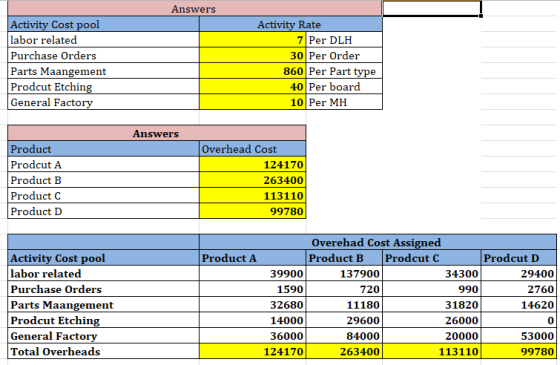The width and height of the screenshot is (560, 365).
Task: Click the 'Prodcut C' column header
Action: [431, 258]
